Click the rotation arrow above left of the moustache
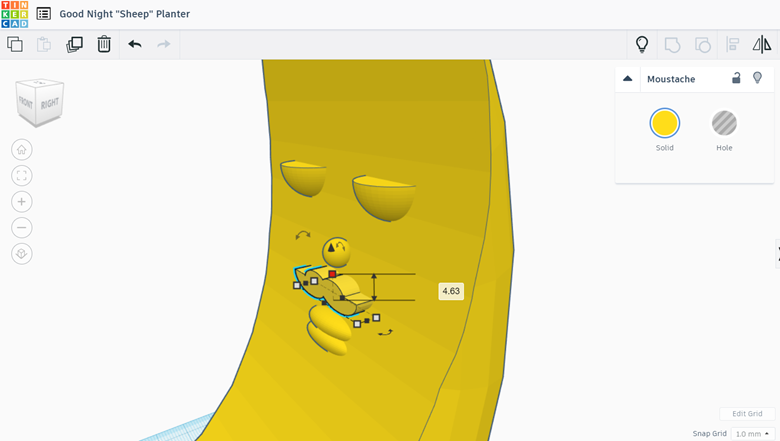 [x=302, y=235]
